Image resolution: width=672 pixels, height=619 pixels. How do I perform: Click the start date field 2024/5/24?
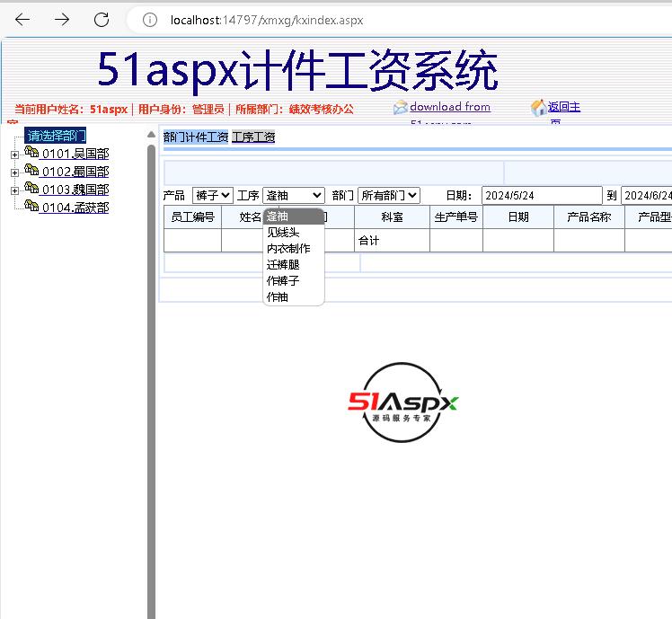pos(542,196)
